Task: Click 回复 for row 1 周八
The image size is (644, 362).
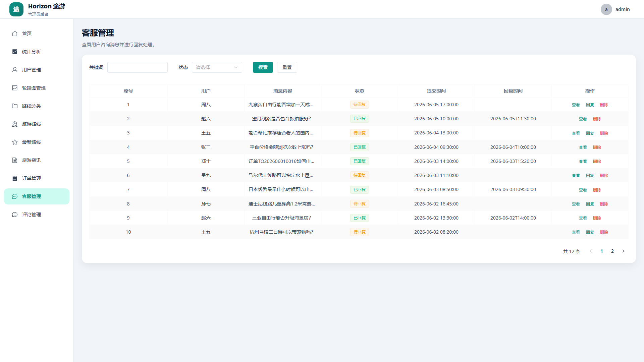Action: click(x=590, y=105)
